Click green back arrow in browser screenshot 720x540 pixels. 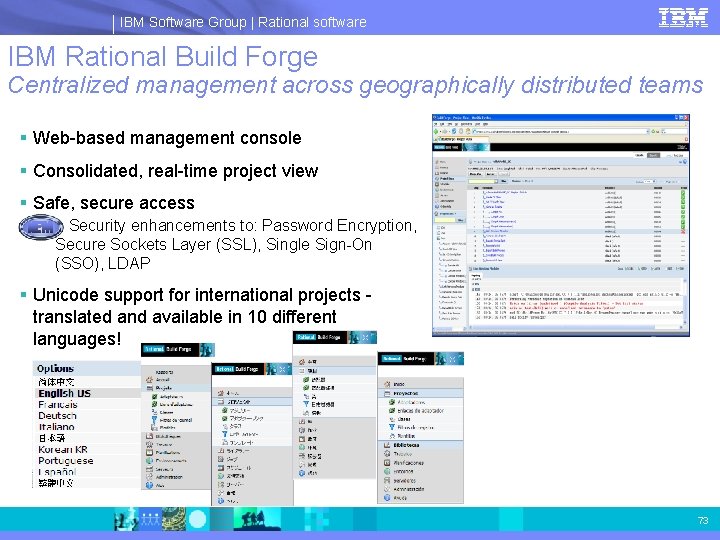[x=436, y=131]
